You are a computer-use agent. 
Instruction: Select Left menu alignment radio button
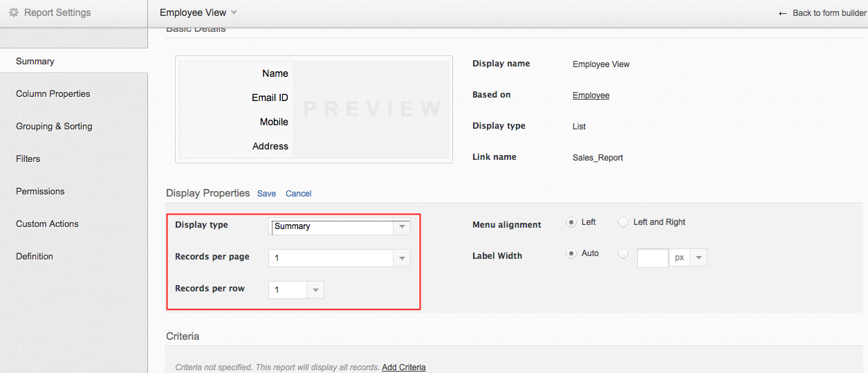(571, 222)
